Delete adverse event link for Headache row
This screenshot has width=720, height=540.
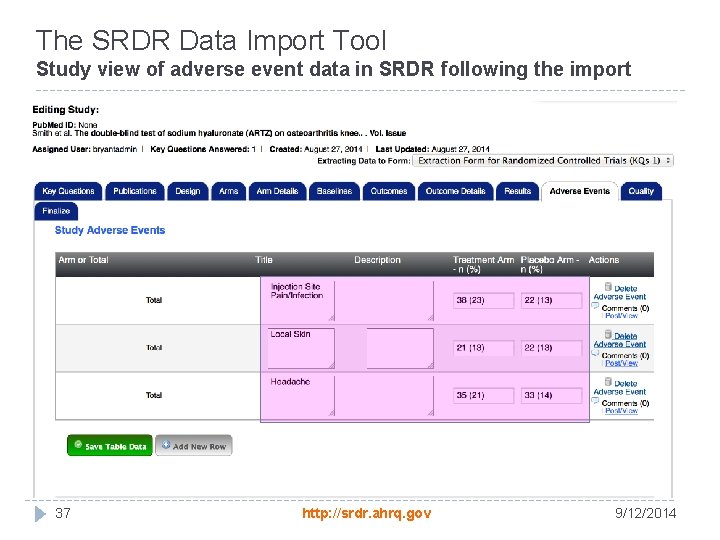(x=620, y=388)
